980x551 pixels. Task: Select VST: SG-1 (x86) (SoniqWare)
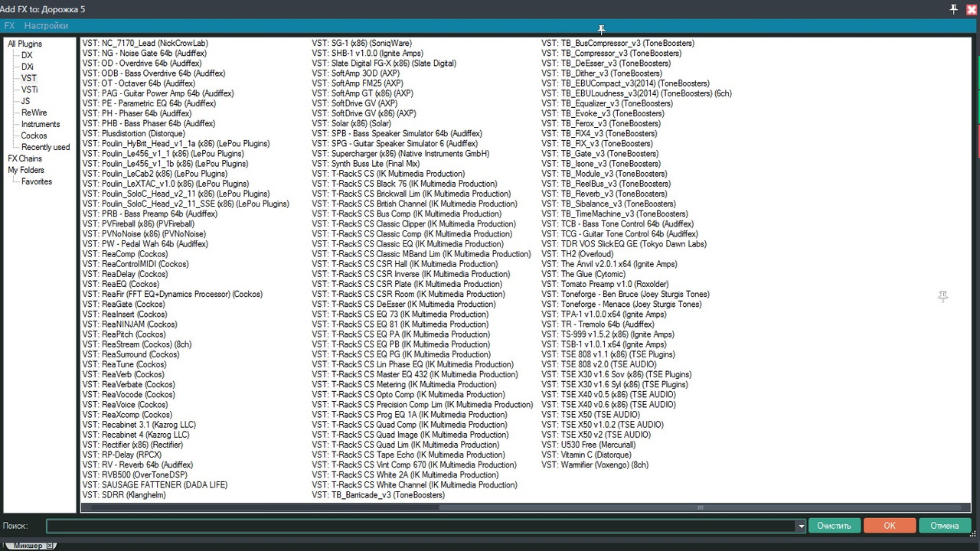tap(361, 44)
